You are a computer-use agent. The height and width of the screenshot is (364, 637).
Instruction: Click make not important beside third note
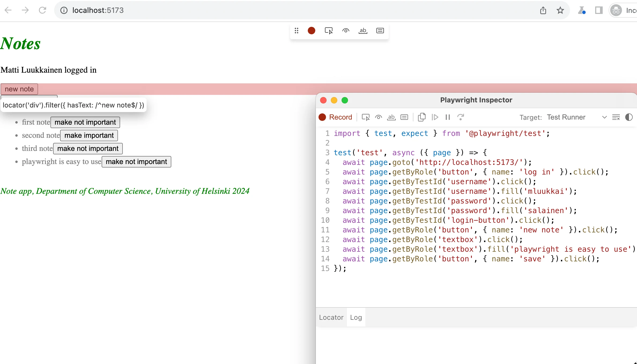[88, 148]
